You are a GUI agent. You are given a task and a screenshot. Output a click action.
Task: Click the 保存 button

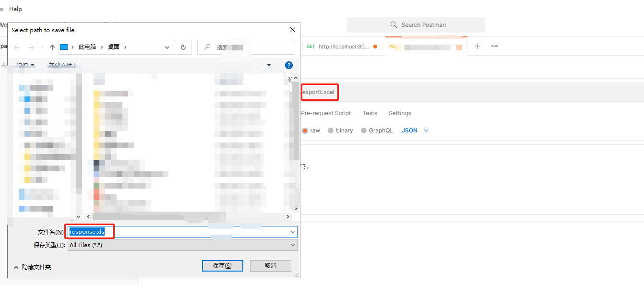222,265
